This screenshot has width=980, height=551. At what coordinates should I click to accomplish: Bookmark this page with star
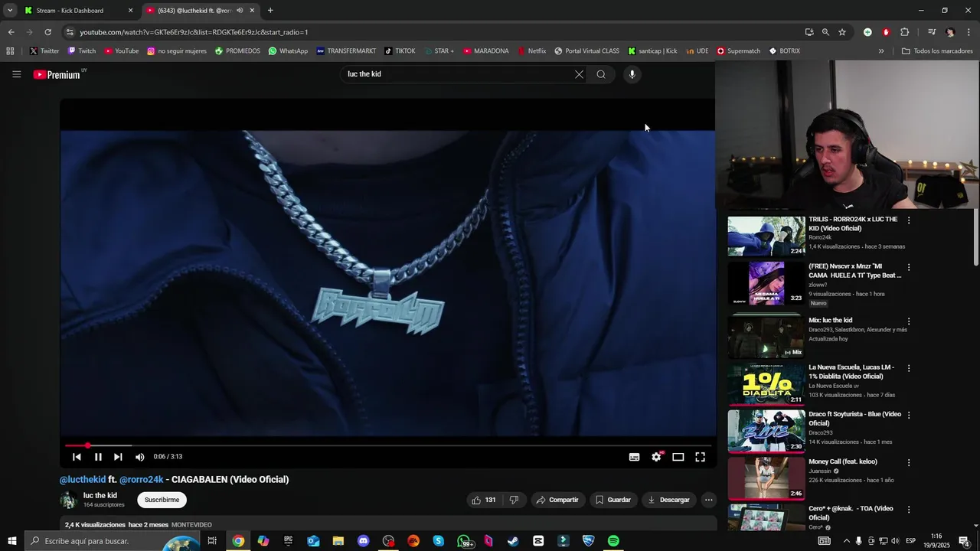pyautogui.click(x=842, y=32)
